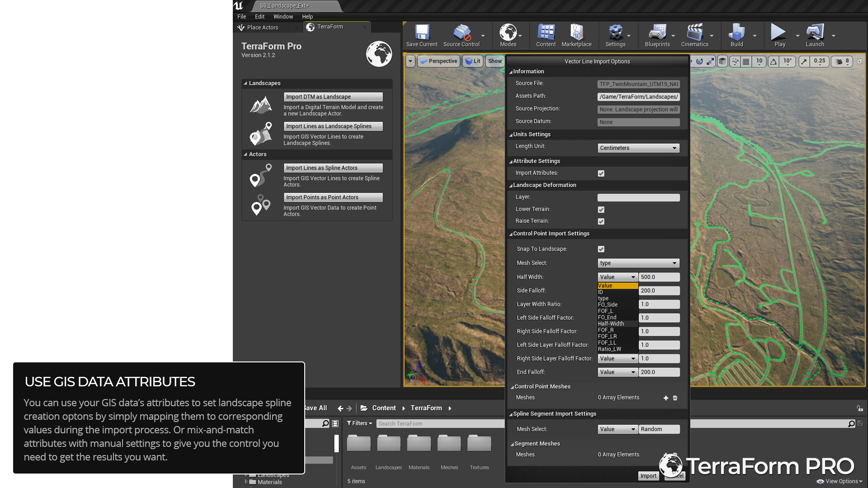Viewport: 868px width, 488px height.
Task: Click the Content Browser lock icon
Action: click(860, 408)
